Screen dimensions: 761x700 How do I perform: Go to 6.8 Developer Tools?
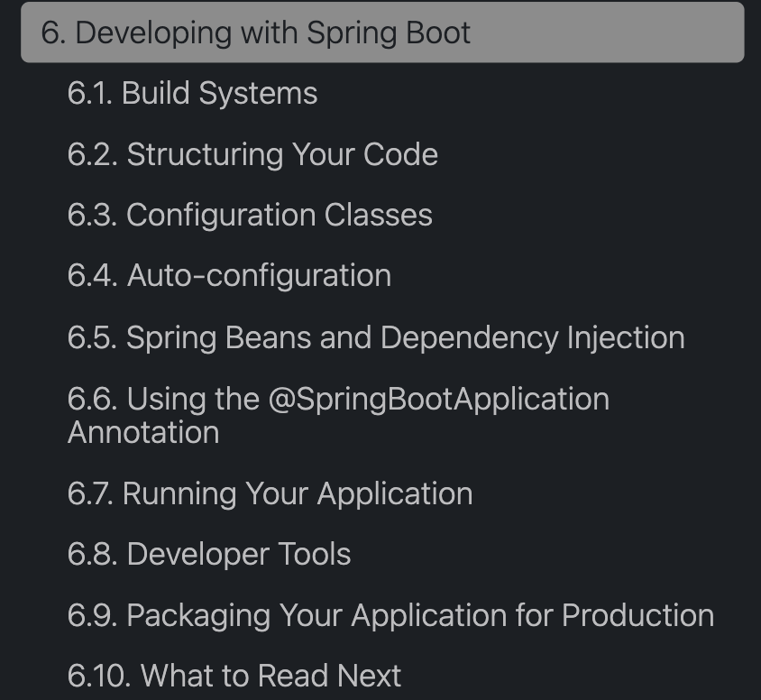[x=209, y=555]
